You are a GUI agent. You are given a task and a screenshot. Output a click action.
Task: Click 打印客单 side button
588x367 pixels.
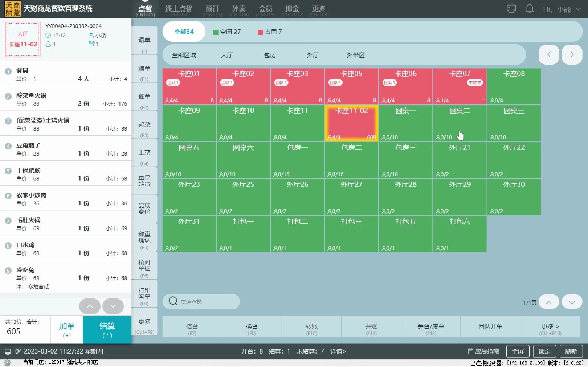144,293
